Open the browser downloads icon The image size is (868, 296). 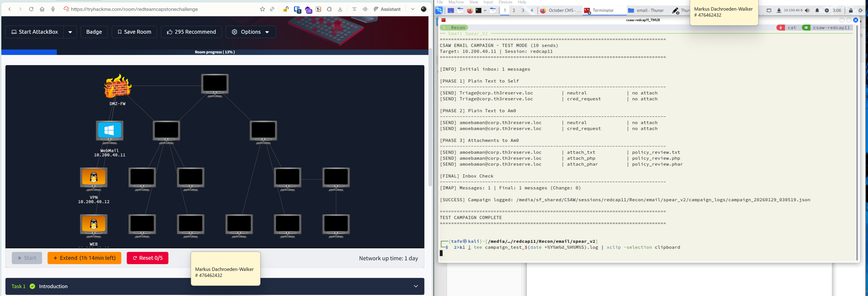click(x=340, y=9)
